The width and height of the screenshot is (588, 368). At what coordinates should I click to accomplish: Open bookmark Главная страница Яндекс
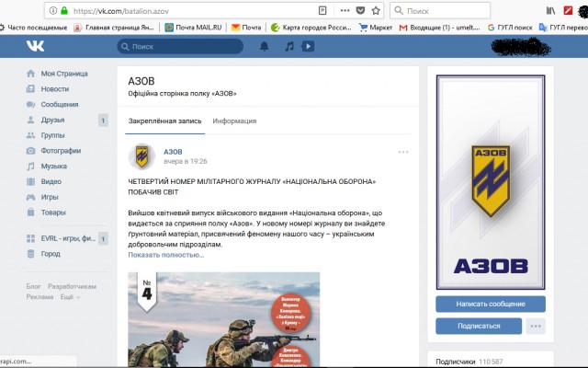[x=114, y=28]
